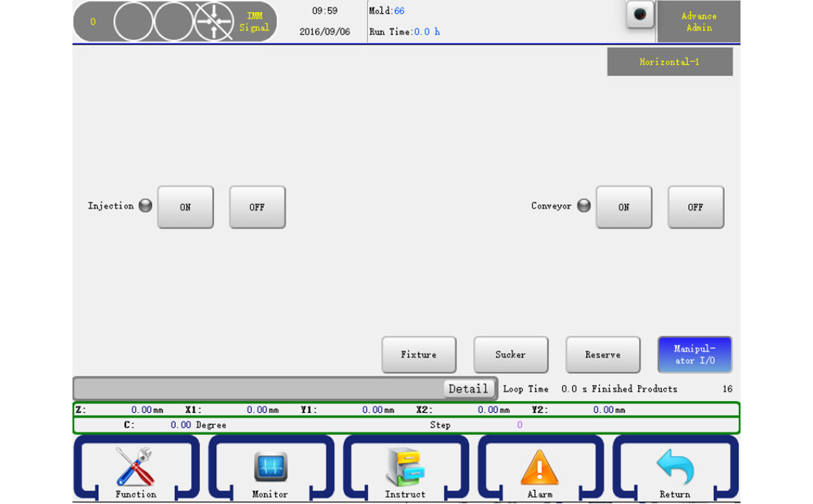Screen dimensions: 813x504
Task: Switch to the Fixture tab
Action: (x=419, y=354)
